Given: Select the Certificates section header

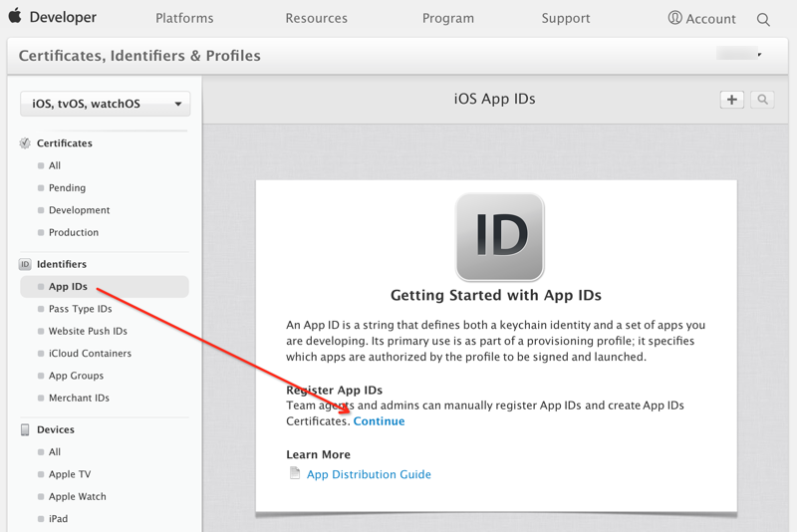Looking at the screenshot, I should (x=65, y=143).
